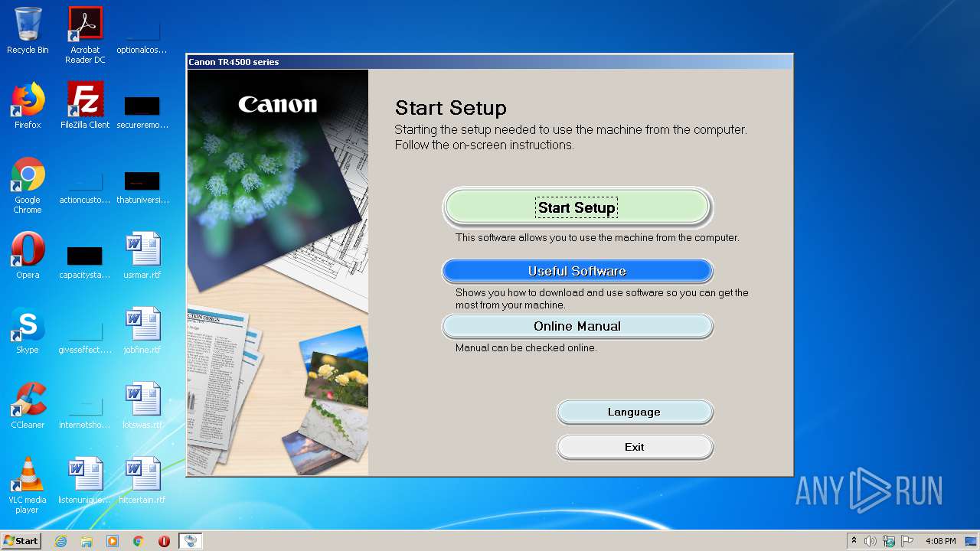Select the lotswas.rtf document icon

142,406
